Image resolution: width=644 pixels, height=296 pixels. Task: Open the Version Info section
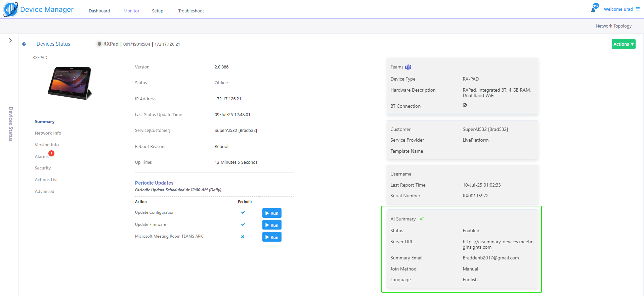click(x=47, y=145)
